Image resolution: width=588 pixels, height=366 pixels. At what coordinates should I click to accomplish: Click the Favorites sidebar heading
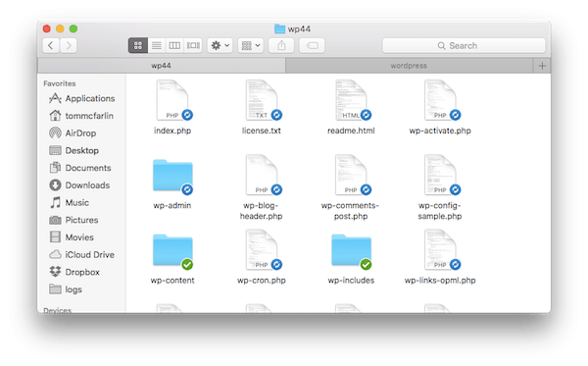pos(59,83)
